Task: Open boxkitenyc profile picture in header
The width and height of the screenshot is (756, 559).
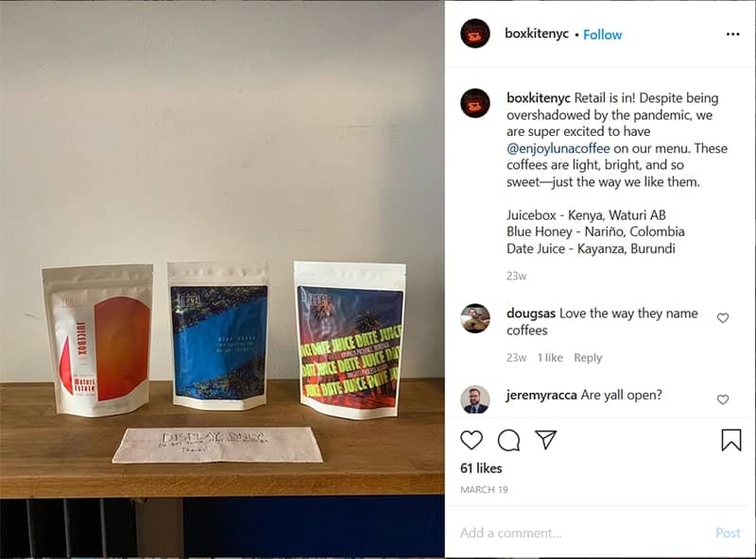Action: tap(475, 34)
